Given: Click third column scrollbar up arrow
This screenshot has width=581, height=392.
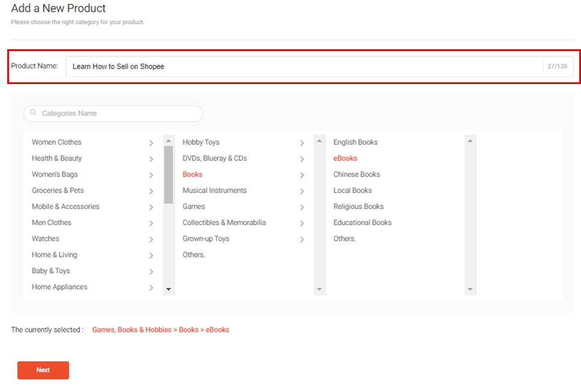Looking at the screenshot, I should [x=470, y=141].
